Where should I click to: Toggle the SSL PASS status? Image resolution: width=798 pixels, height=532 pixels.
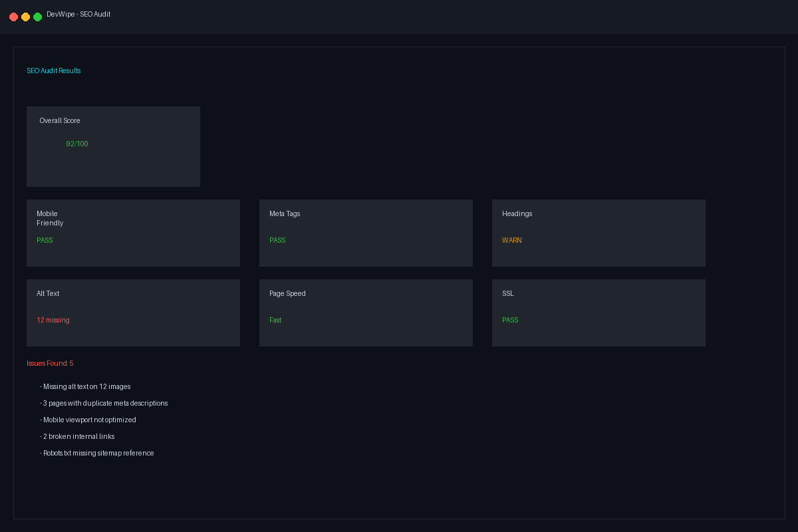(510, 320)
